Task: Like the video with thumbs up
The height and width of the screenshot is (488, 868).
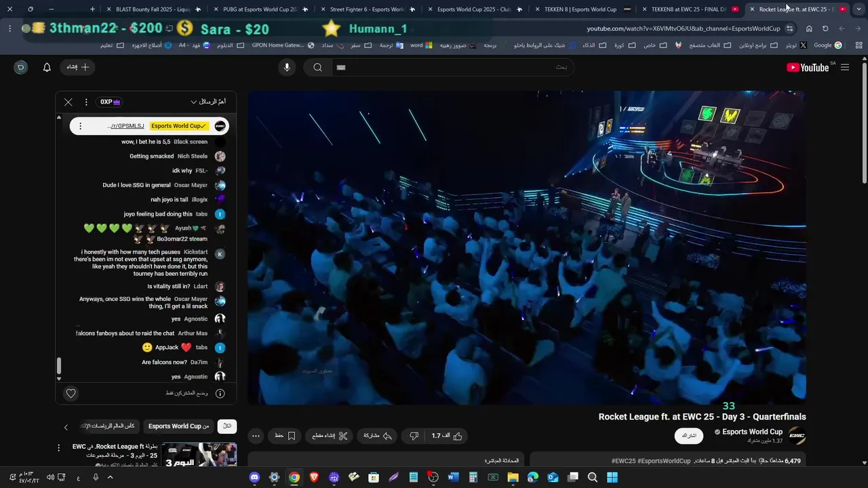Action: pyautogui.click(x=447, y=436)
